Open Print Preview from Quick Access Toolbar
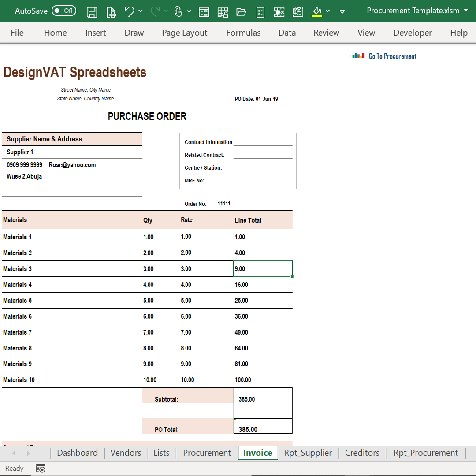476x476 pixels. 111,11
